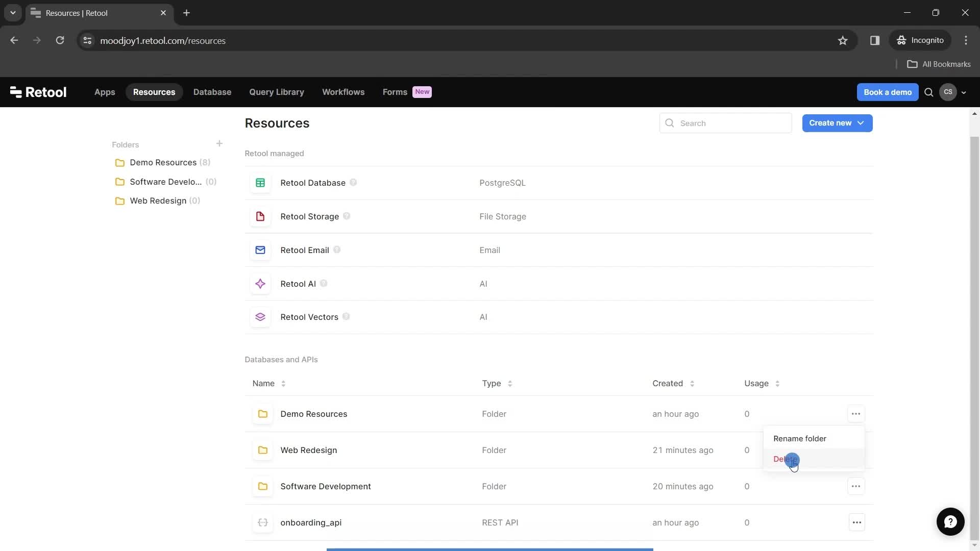The width and height of the screenshot is (980, 551).
Task: Click the horizontal scrollbar at bottom
Action: click(x=489, y=549)
